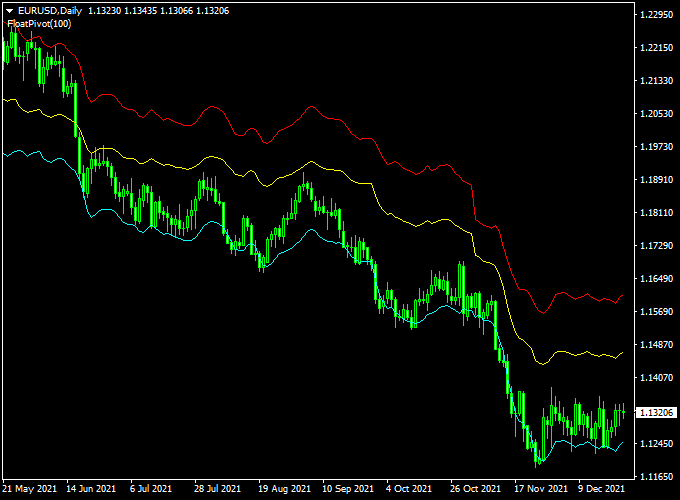
Task: Click the 9 Dec 2021 date label
Action: tap(601, 489)
